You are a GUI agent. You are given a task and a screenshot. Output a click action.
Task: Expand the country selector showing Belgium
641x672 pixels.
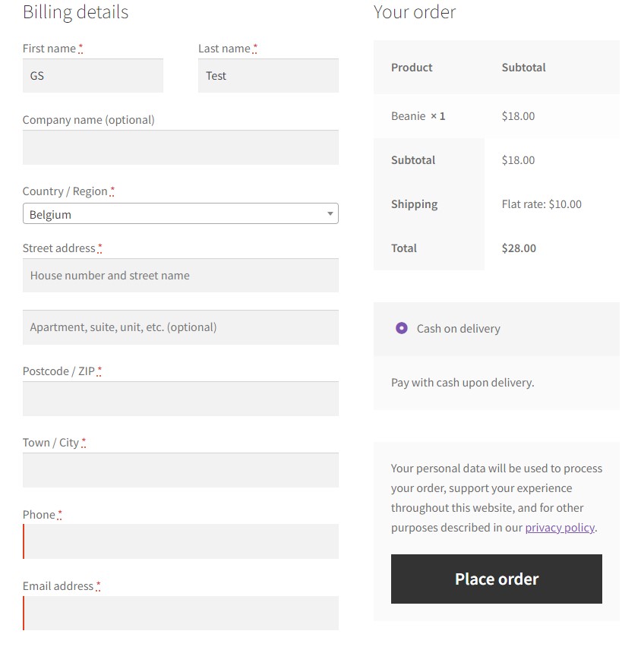180,213
